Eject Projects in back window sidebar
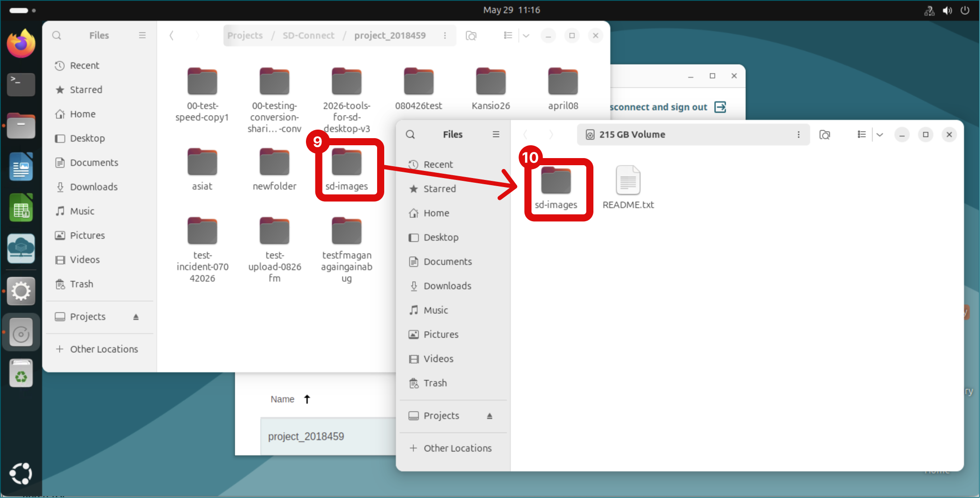 coord(136,317)
